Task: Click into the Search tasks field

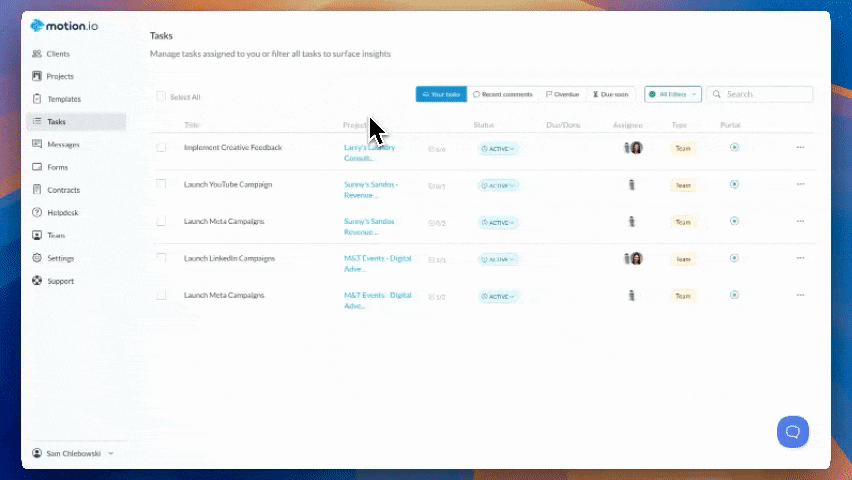Action: pos(760,94)
